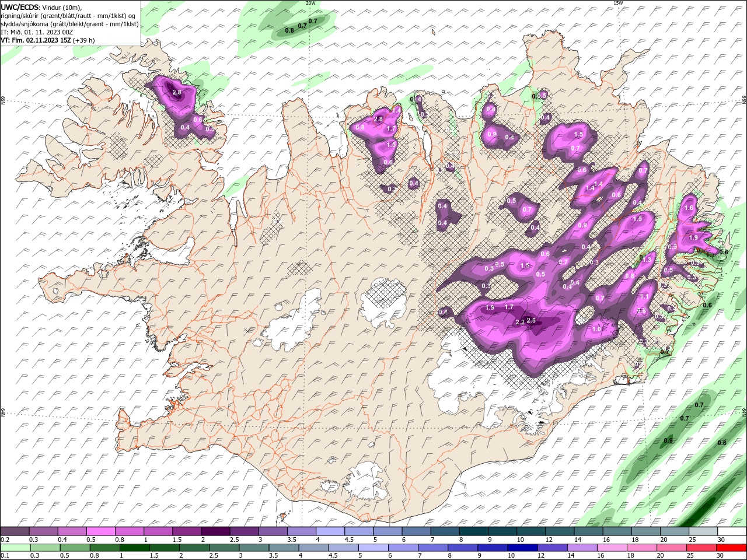Click the 1.6 precipitation value near the east coast
The image size is (747, 560).
click(689, 208)
